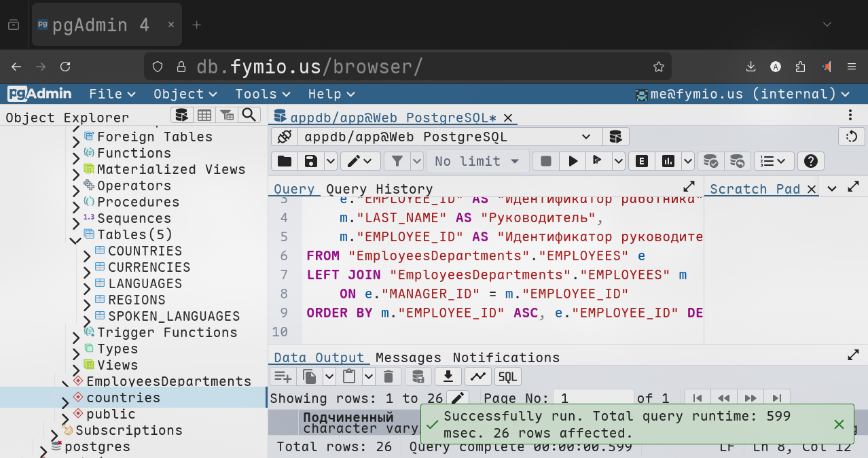
Task: Click the Add row icon in Data Output
Action: coord(283,376)
